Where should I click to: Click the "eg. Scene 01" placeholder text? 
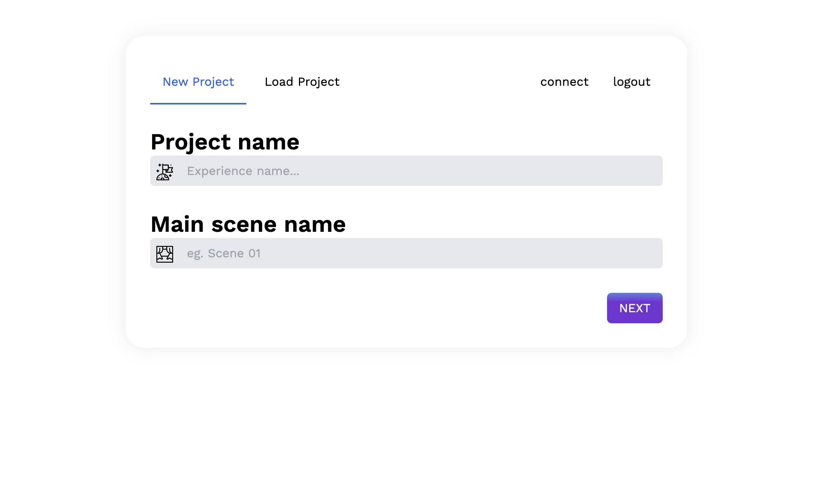coord(223,254)
